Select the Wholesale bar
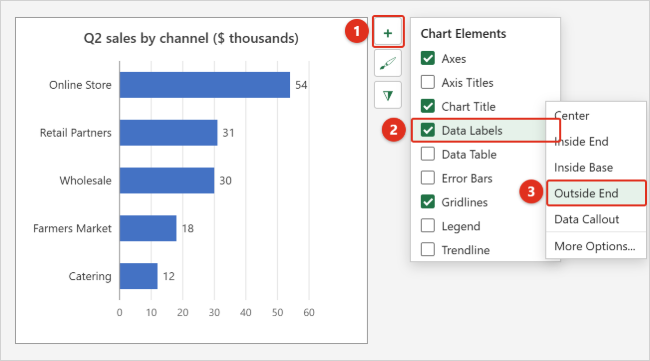Screen dimensions: 650x361 point(167,180)
